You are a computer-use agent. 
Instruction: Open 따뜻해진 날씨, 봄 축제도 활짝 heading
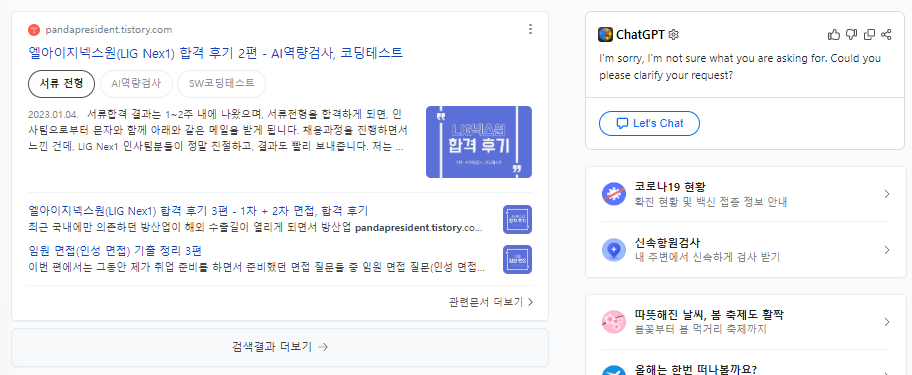click(709, 315)
